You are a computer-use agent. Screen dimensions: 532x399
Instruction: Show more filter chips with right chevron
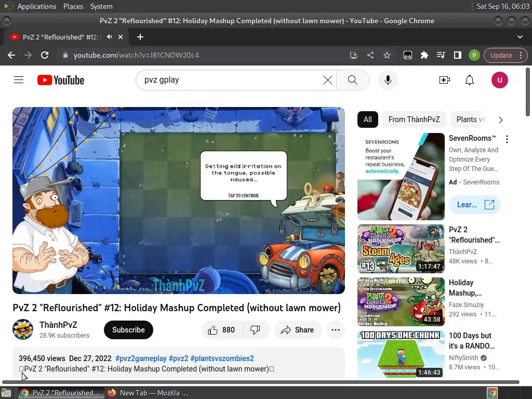click(x=500, y=120)
